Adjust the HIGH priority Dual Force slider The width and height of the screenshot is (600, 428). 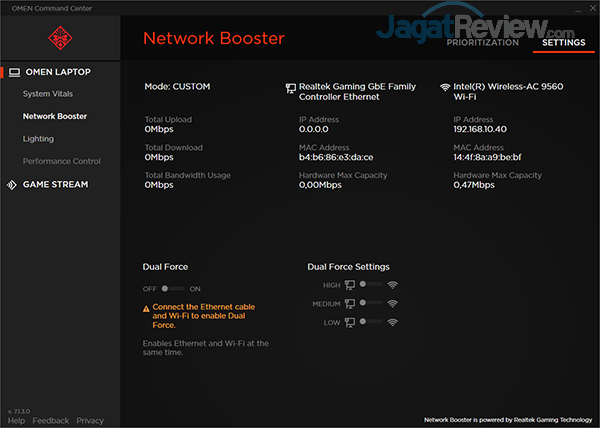[x=371, y=285]
